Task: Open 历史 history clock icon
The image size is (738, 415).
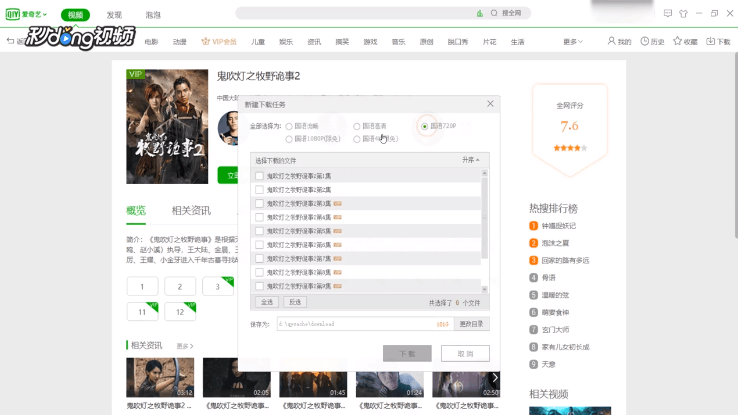Action: pyautogui.click(x=645, y=41)
